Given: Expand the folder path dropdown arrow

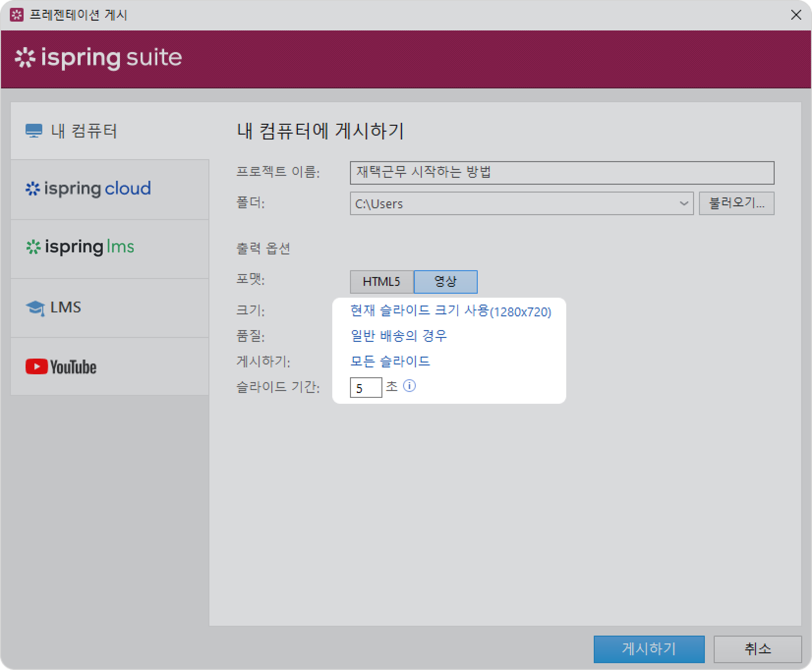Looking at the screenshot, I should click(683, 203).
